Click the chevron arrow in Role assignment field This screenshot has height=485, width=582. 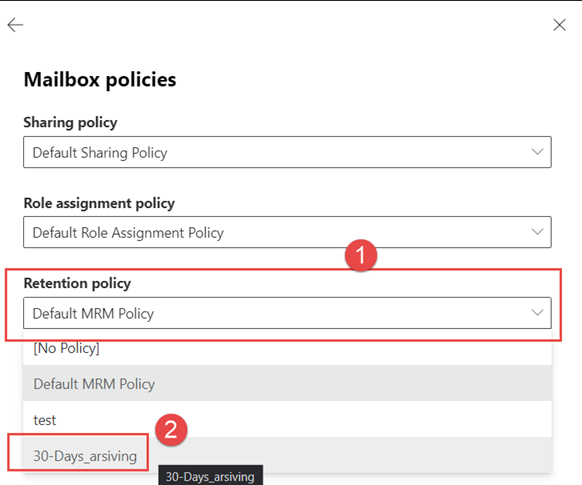click(537, 232)
